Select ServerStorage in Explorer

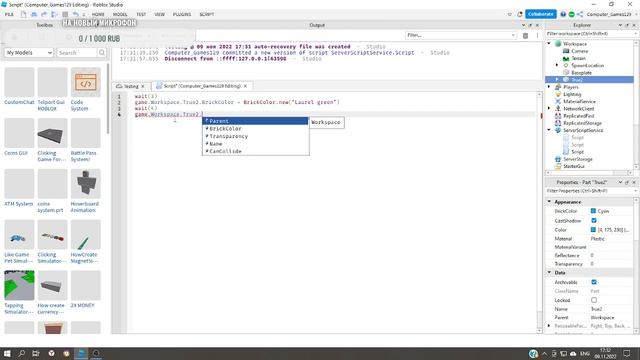point(578,159)
